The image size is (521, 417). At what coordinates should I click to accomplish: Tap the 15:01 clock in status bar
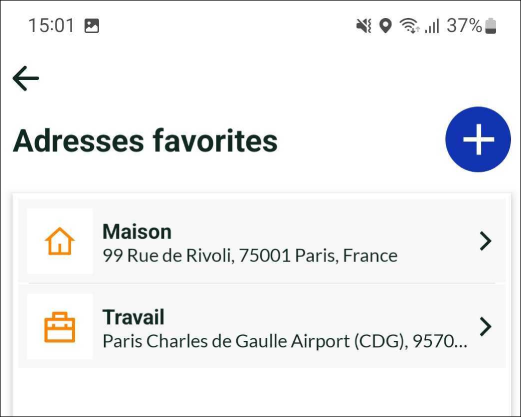(51, 26)
